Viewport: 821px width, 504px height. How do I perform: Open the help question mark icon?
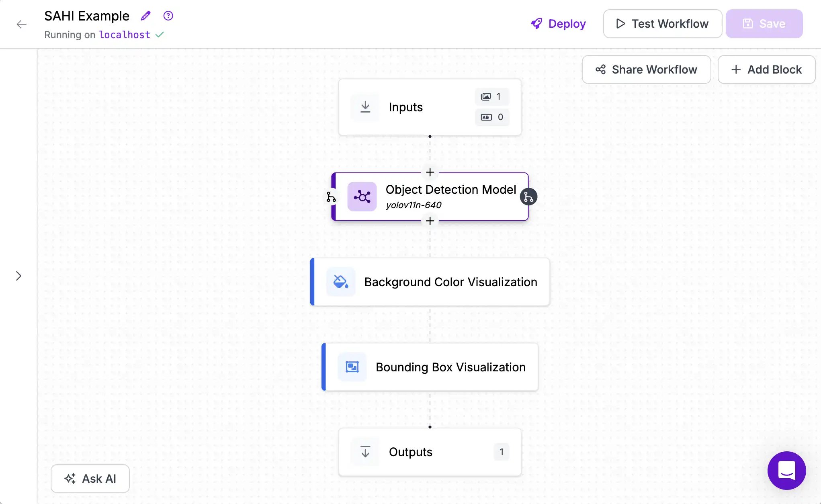click(168, 16)
